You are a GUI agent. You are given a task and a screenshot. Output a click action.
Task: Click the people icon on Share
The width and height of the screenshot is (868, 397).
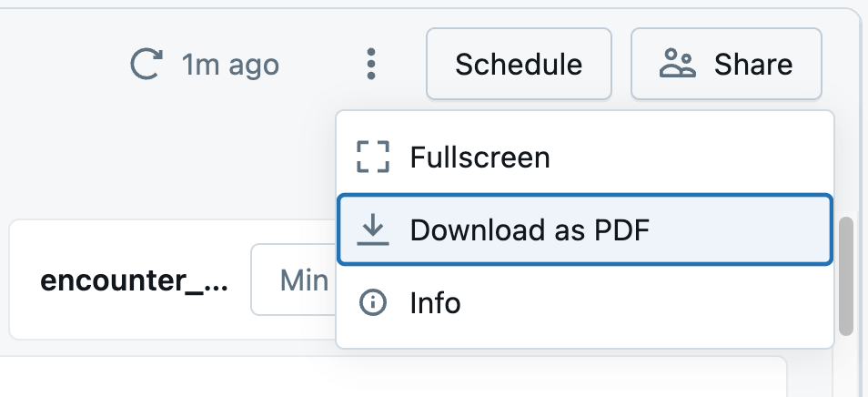coord(677,65)
